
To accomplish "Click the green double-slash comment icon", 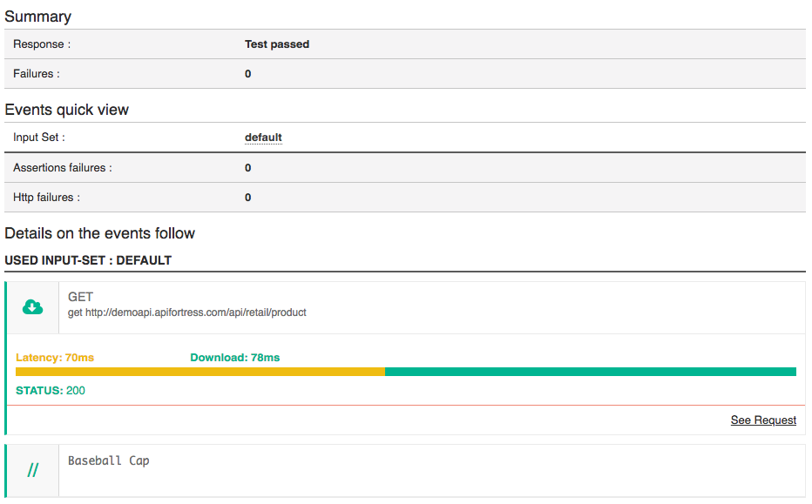I will [32, 471].
